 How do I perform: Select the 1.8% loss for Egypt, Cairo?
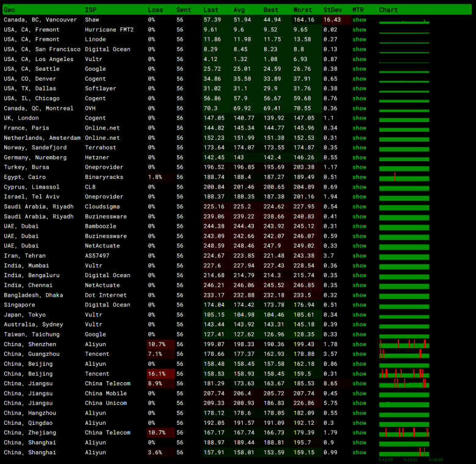(155, 177)
